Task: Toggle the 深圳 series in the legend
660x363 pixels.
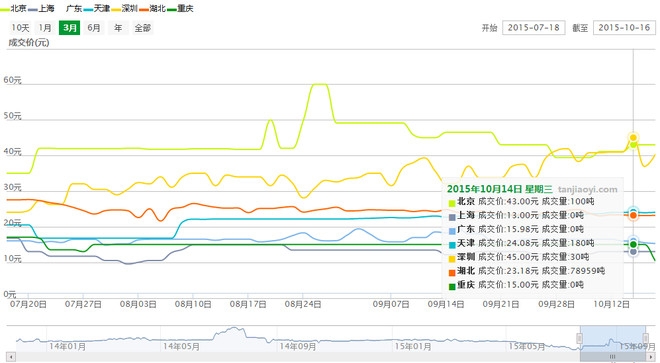Action: 125,8
